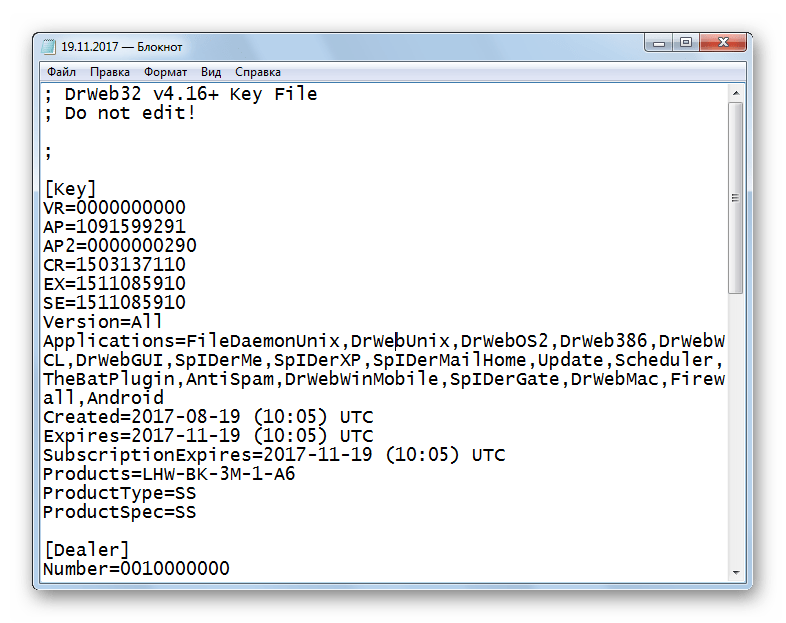This screenshot has height=623, width=786.
Task: Minimize the Notepad window
Action: coord(661,43)
